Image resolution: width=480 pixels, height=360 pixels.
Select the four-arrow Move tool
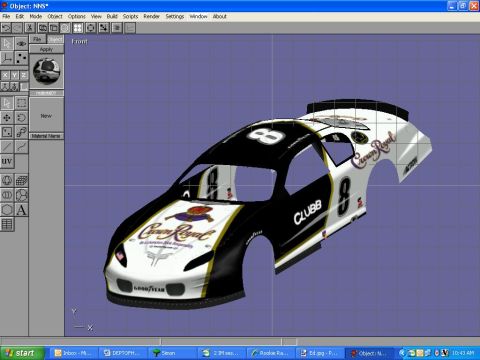tap(7, 117)
